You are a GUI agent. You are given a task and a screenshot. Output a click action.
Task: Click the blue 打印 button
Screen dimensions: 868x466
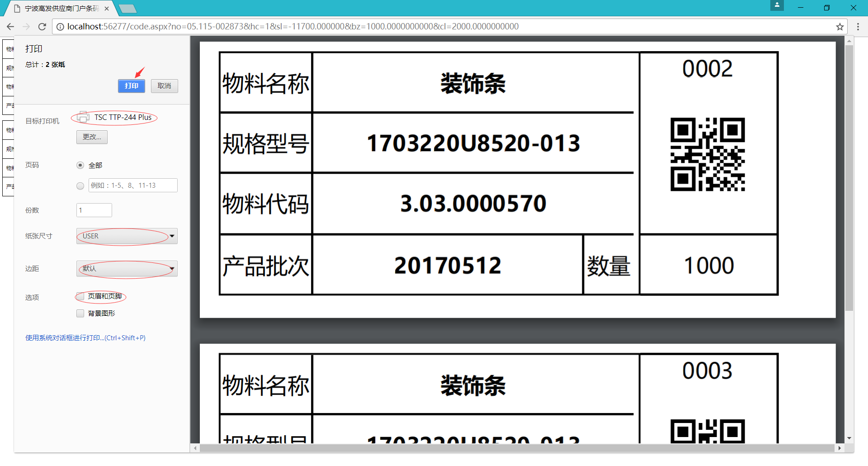coord(132,86)
